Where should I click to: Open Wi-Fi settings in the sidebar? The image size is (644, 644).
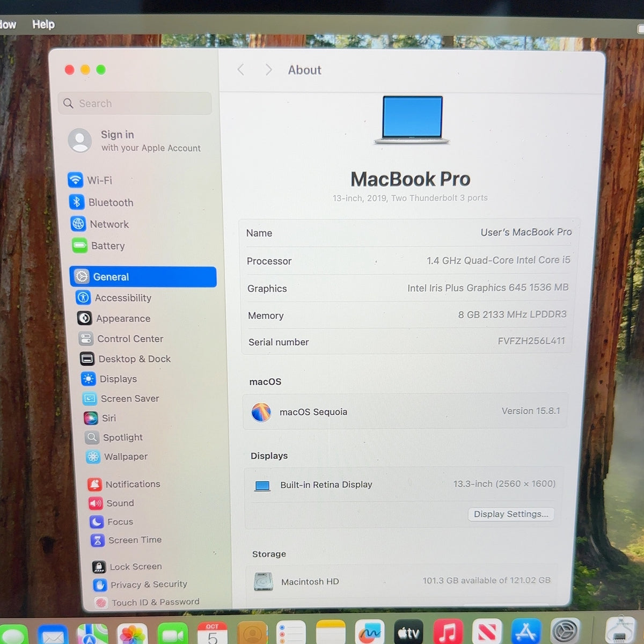pyautogui.click(x=90, y=180)
